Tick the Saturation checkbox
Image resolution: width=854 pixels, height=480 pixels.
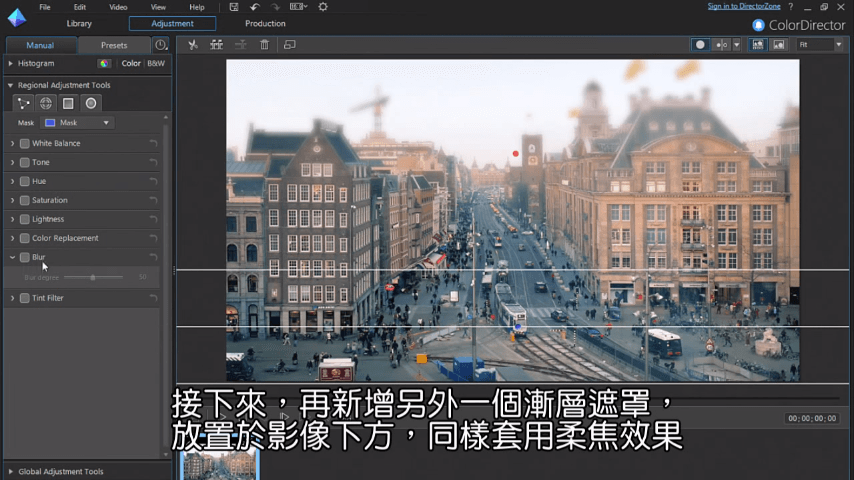[x=25, y=200]
